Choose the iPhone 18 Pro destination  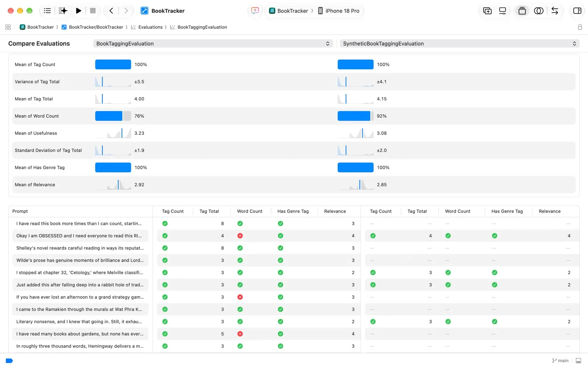click(338, 11)
